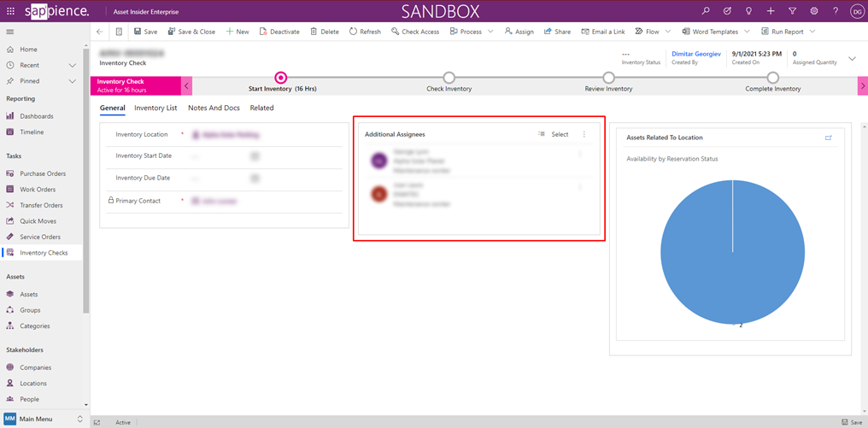The height and width of the screenshot is (428, 868).
Task: Select the Check Inventory stage circle
Action: click(x=449, y=78)
